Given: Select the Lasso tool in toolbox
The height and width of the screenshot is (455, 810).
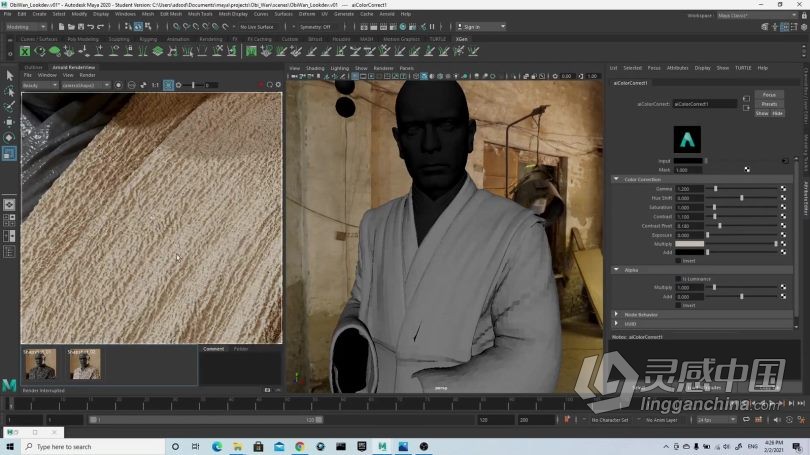Looking at the screenshot, I should [x=9, y=91].
